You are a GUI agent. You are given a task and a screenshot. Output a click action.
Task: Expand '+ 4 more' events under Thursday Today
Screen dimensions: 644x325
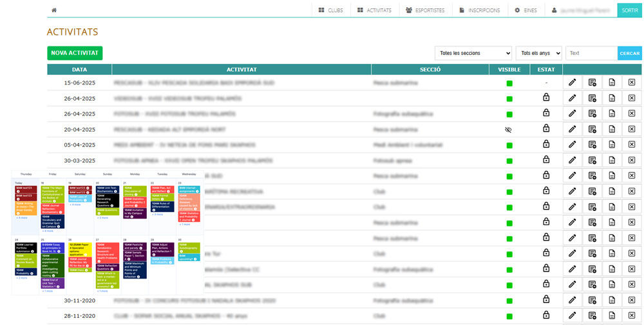tap(22, 218)
